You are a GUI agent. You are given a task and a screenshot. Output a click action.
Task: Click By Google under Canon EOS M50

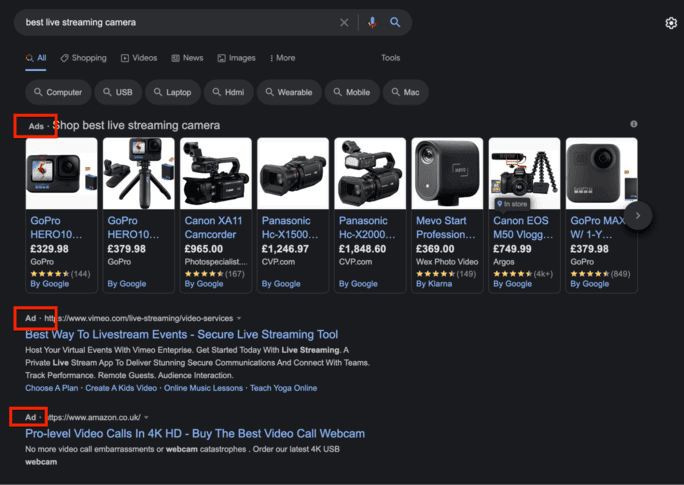[513, 284]
